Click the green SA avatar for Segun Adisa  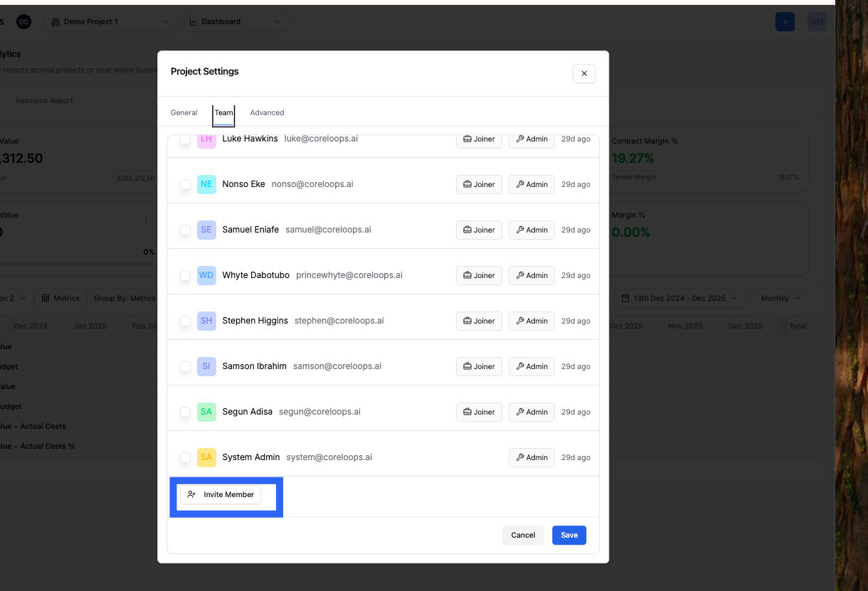(x=206, y=412)
